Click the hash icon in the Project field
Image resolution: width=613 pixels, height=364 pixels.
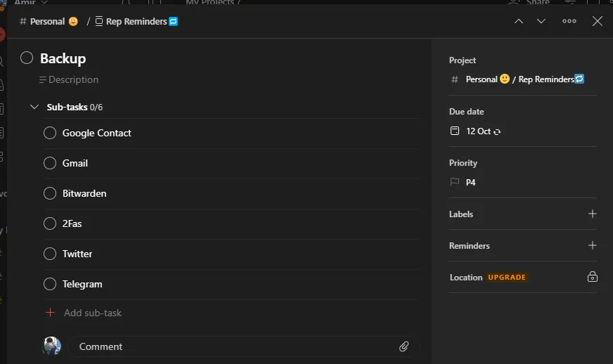click(455, 80)
